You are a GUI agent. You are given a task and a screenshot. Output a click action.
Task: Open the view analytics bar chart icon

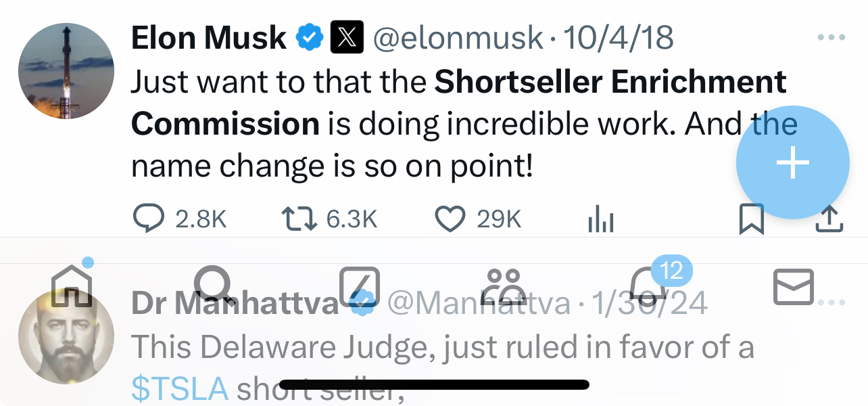pos(600,219)
